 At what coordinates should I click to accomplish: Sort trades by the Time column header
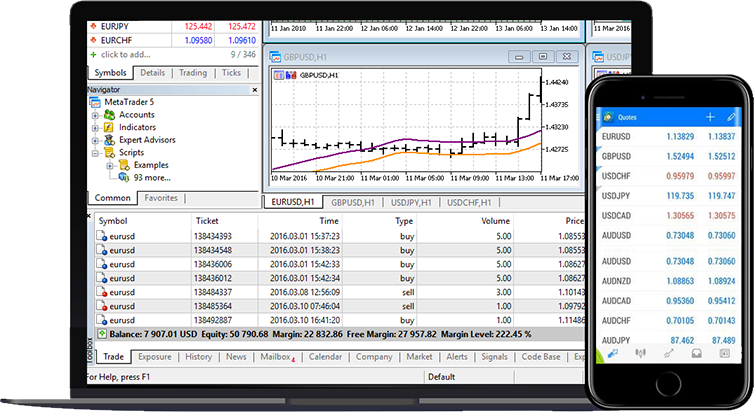329,221
